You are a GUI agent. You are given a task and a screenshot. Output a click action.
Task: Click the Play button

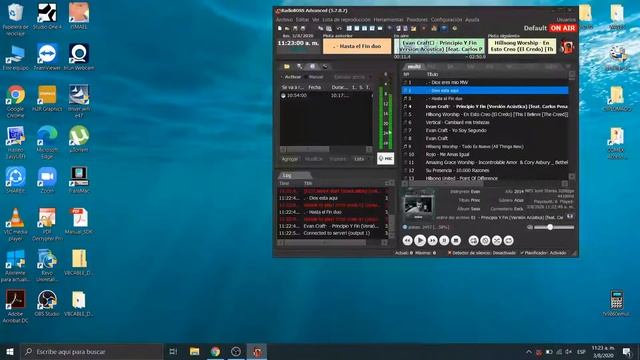[x=420, y=240]
